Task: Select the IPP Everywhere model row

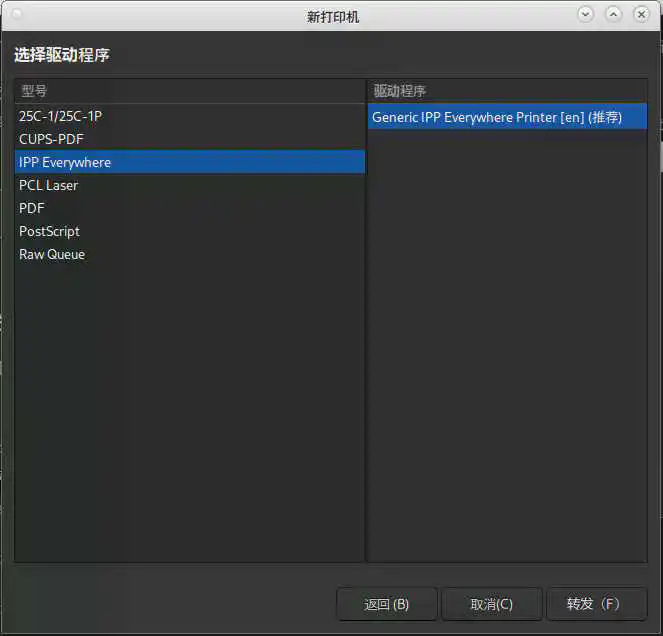Action: click(189, 162)
